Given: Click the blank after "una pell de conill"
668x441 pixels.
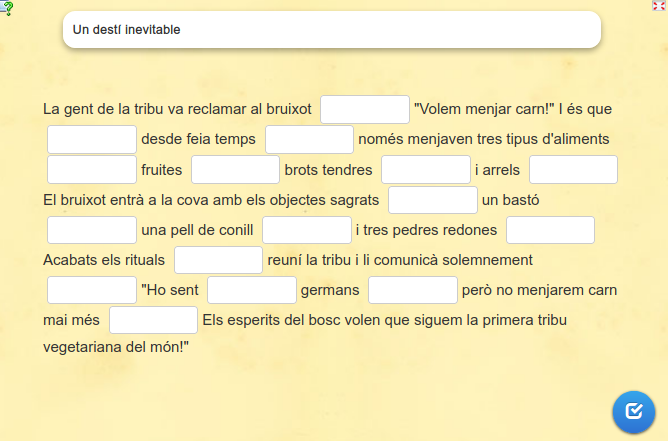Looking at the screenshot, I should (307, 230).
